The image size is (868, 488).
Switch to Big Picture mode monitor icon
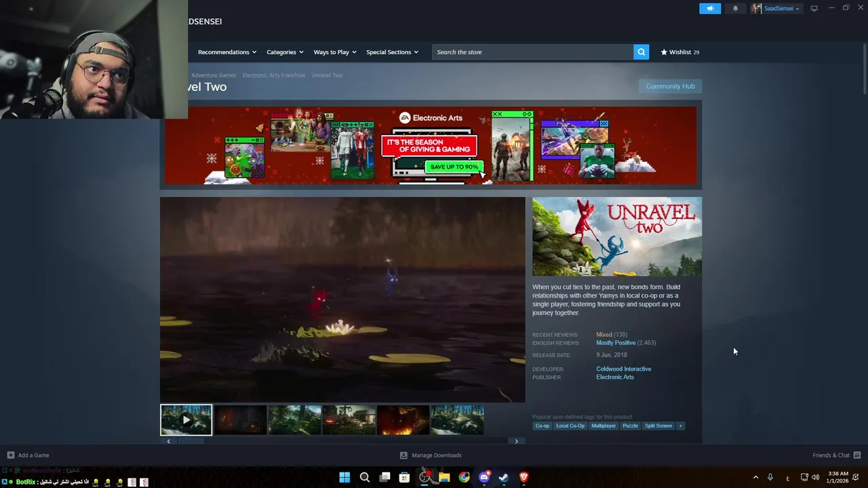(x=814, y=8)
